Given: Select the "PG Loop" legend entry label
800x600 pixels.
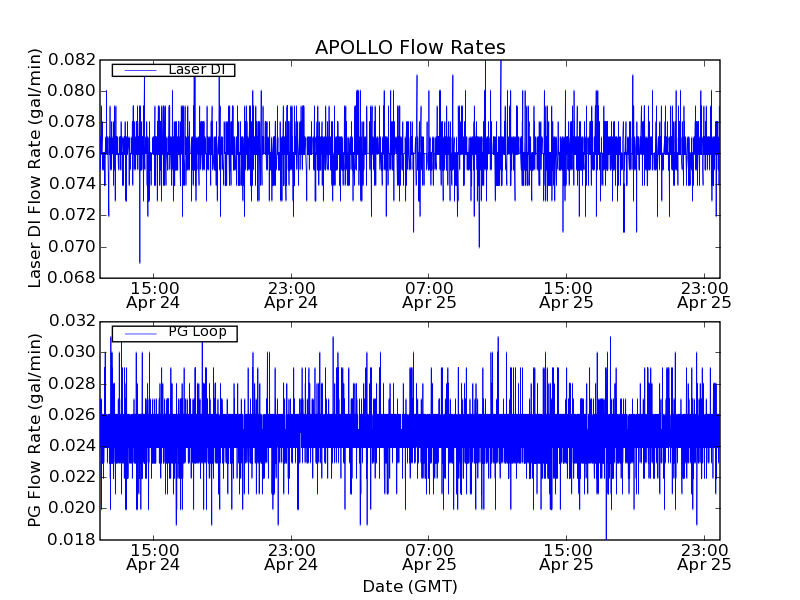Looking at the screenshot, I should coord(197,332).
